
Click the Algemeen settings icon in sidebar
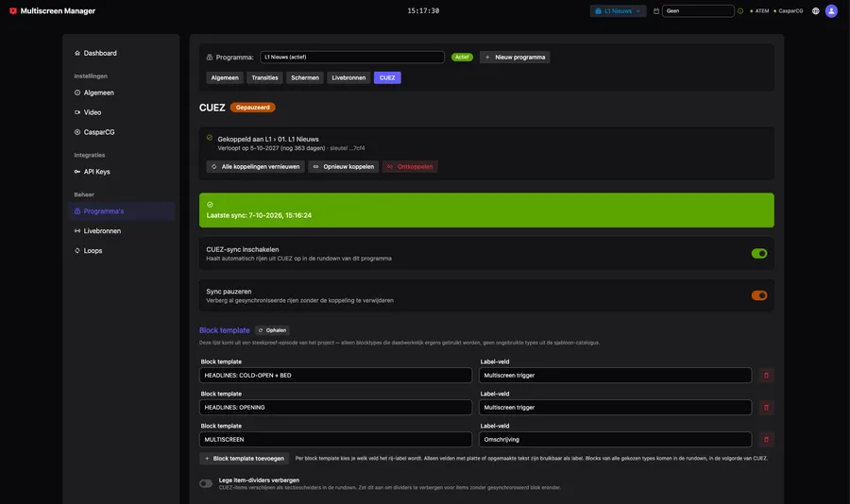(77, 92)
